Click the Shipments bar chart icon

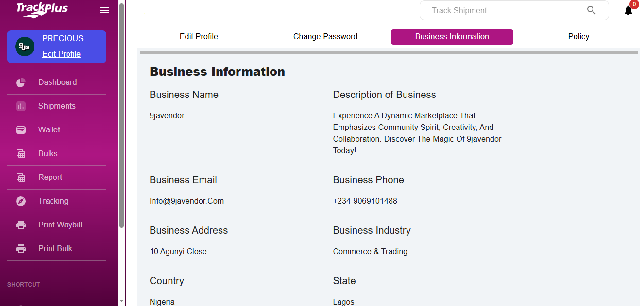click(21, 106)
